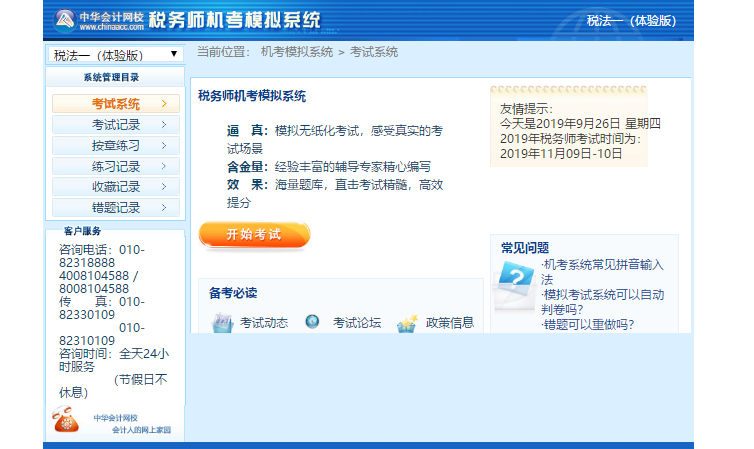This screenshot has height=449, width=754.
Task: Select 考试系统 in the sidebar menu
Action: tap(116, 103)
